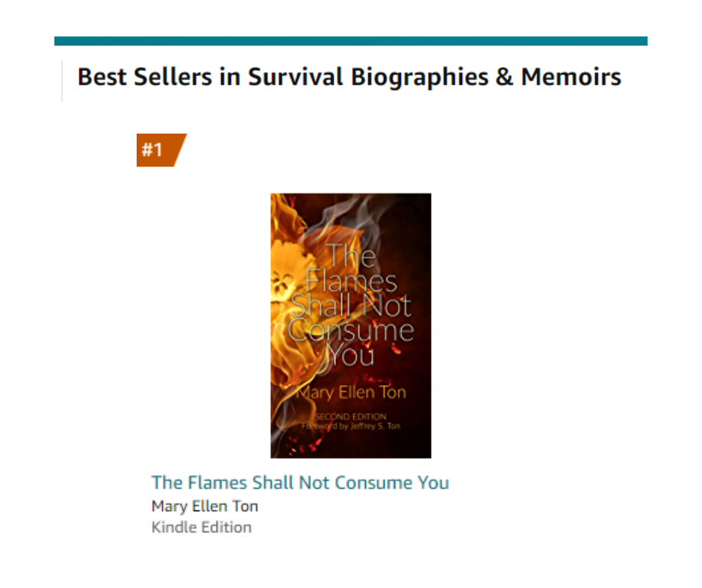
Task: Click 'Foreword by Jeffrey S. Ton' text
Action: pyautogui.click(x=352, y=426)
